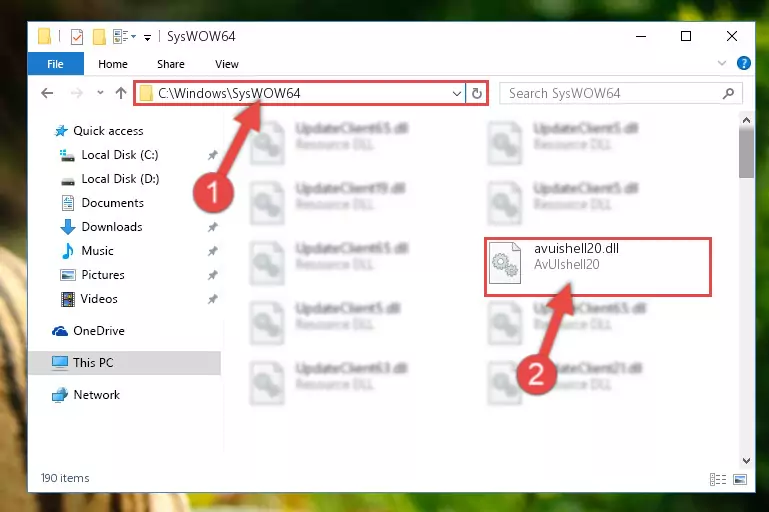Go up one folder level
The image size is (769, 512).
tap(121, 93)
